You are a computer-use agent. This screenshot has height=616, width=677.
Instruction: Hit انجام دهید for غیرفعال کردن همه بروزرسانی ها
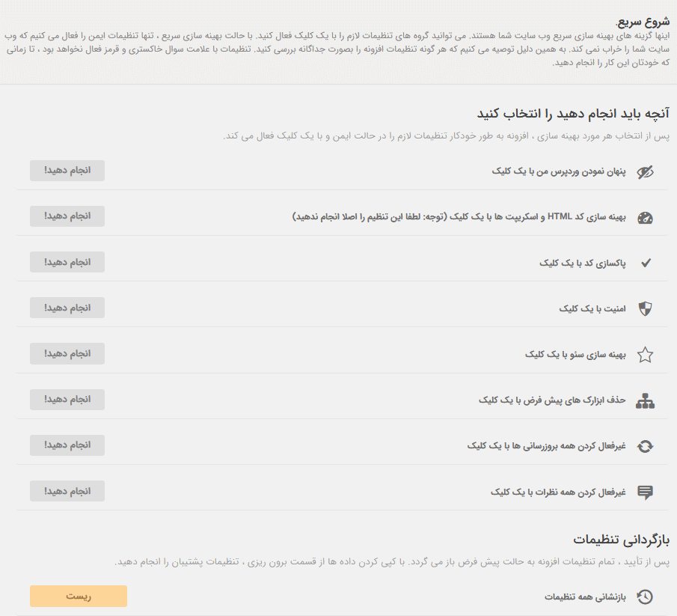(67, 445)
